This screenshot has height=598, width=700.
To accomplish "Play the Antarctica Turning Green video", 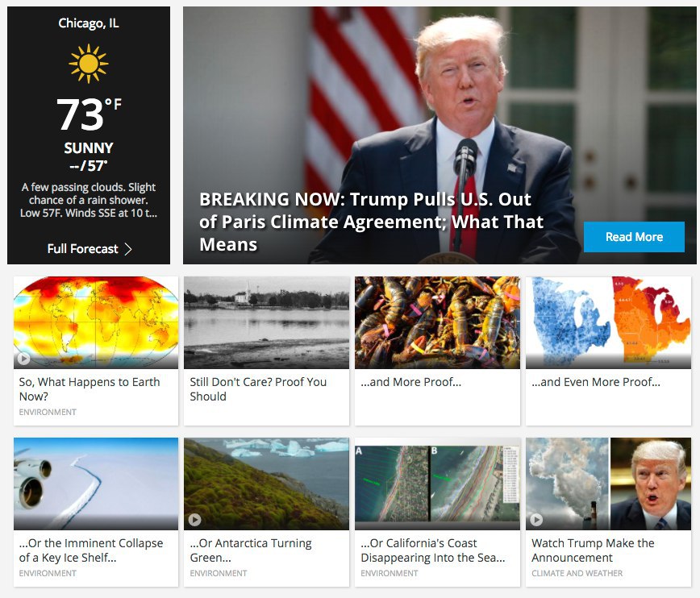I will click(194, 520).
